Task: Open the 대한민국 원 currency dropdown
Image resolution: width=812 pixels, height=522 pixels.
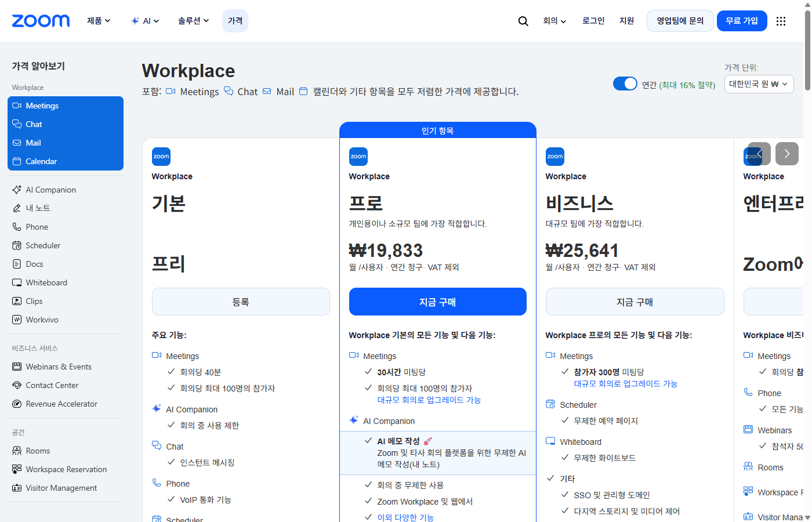Action: 759,84
